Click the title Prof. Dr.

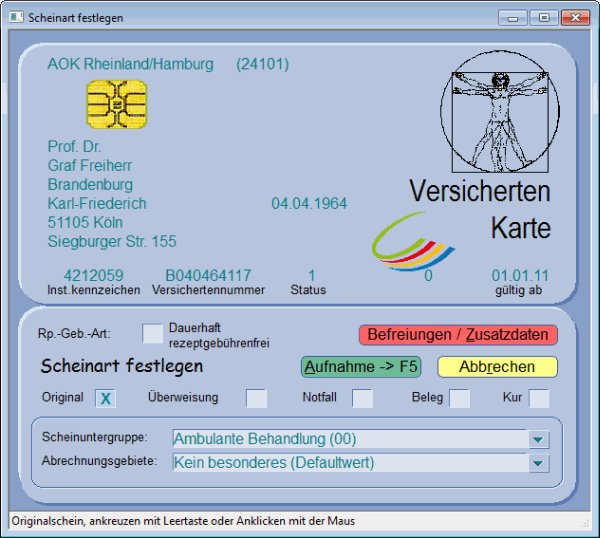pos(74,147)
